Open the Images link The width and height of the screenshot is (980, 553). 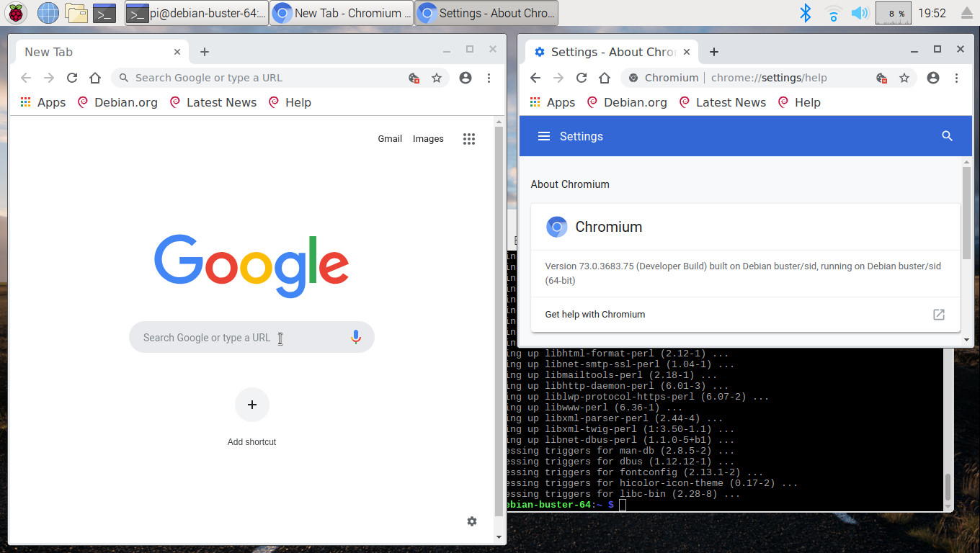click(428, 139)
